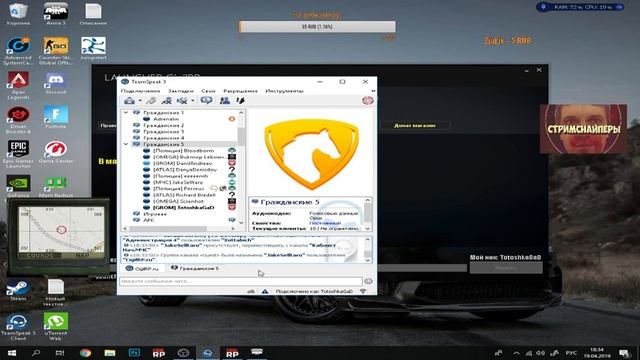Screen dimensions: 640x360
Task: Select user [GROM] TotoshkaGaD
Action: [x=183, y=207]
